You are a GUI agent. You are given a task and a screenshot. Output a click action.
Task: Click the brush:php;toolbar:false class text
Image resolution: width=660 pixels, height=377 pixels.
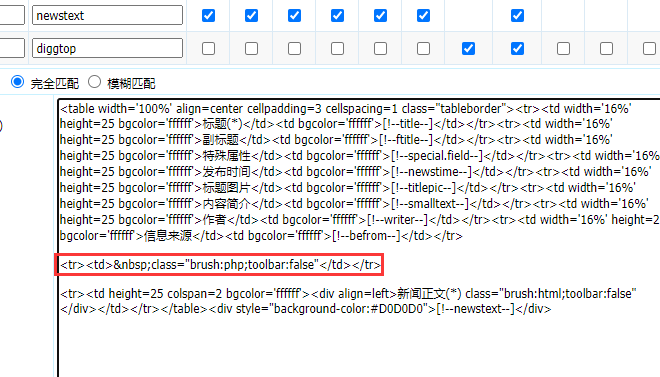(252, 265)
